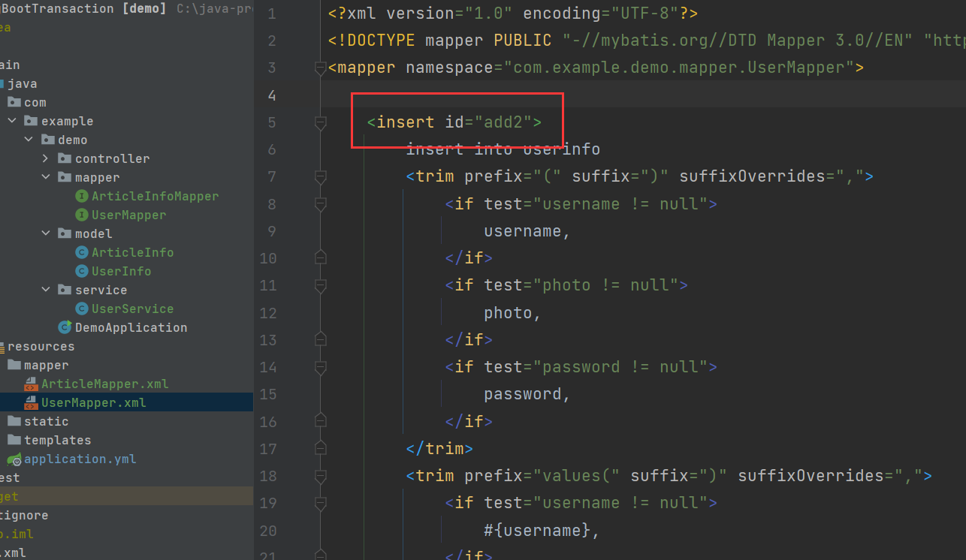Fold the if block on line 19
The image size is (966, 560).
pyautogui.click(x=321, y=503)
